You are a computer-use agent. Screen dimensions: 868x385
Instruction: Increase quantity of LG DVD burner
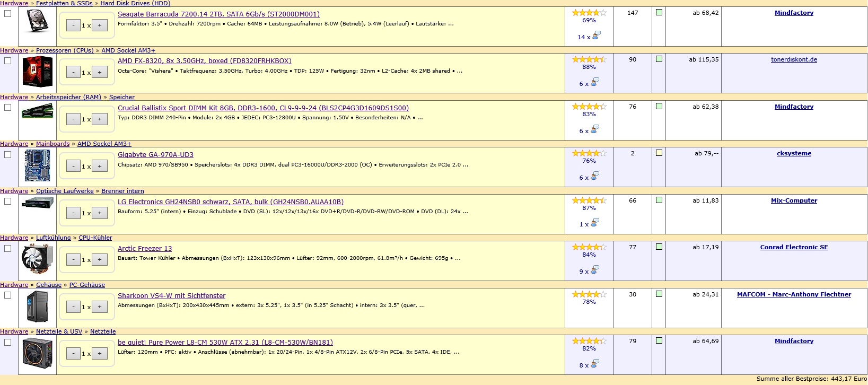[100, 213]
